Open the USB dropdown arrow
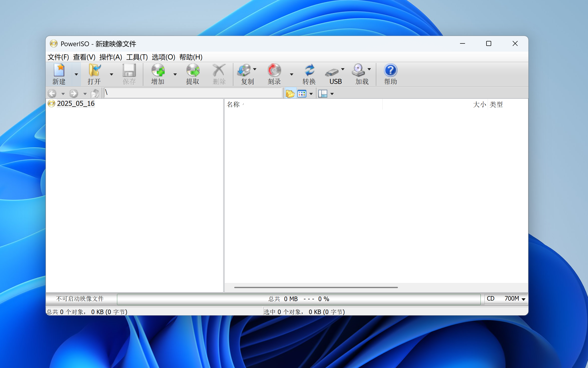Image resolution: width=588 pixels, height=368 pixels. click(343, 69)
